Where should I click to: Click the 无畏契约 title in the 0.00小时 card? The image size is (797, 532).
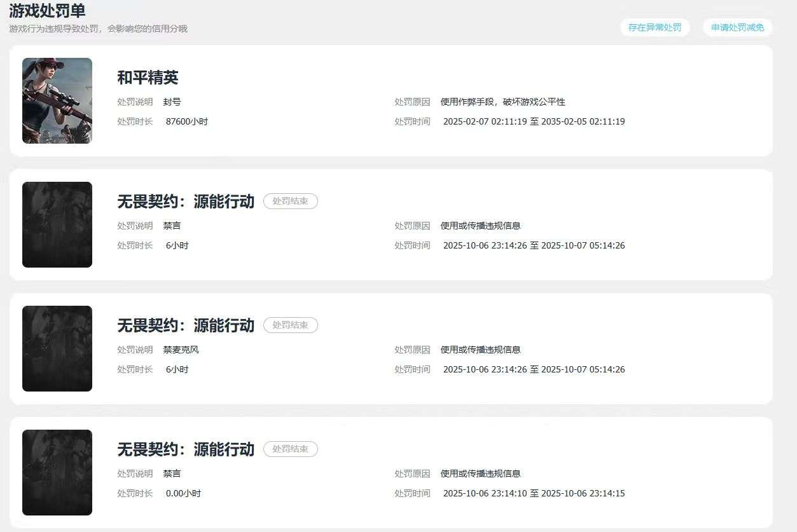186,449
